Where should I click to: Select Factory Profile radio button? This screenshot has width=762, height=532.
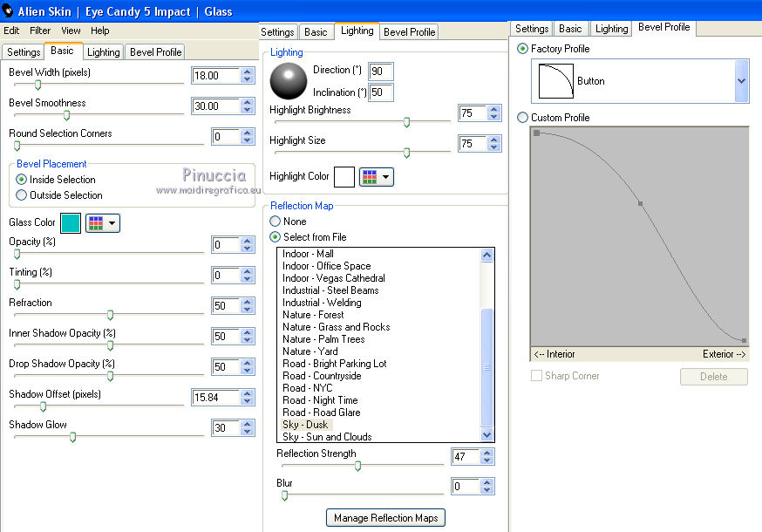tap(522, 49)
